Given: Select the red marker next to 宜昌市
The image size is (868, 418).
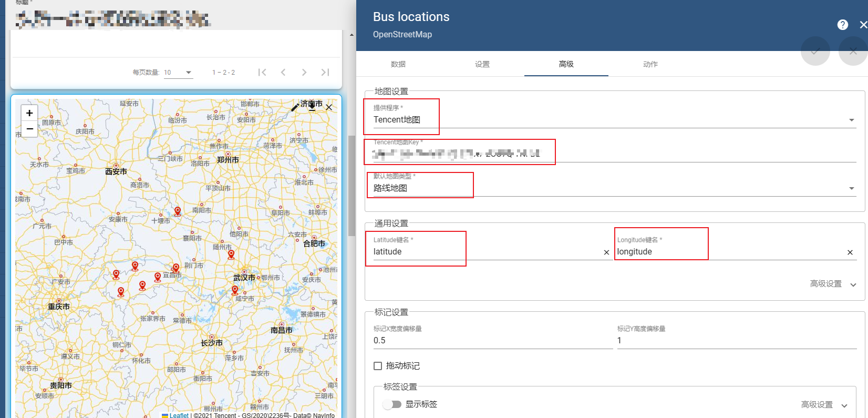Looking at the screenshot, I should pyautogui.click(x=176, y=268).
